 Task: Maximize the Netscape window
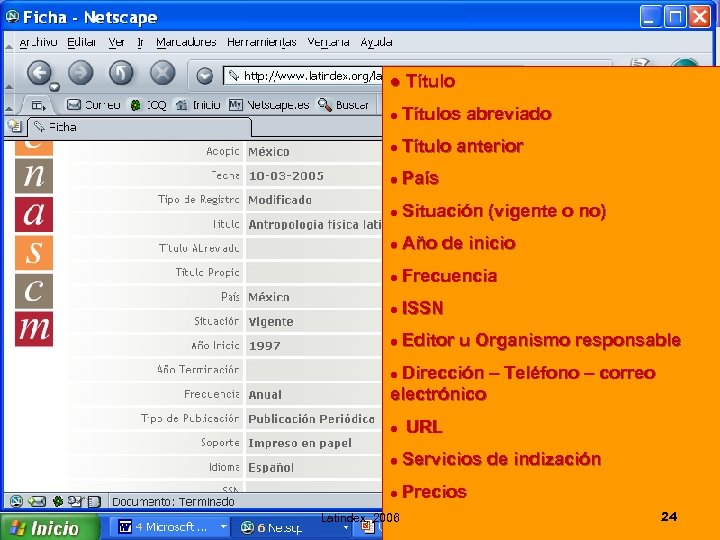(675, 17)
